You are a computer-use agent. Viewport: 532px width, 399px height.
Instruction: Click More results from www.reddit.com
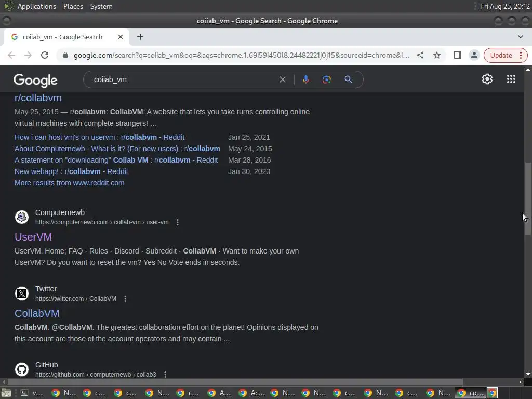69,183
